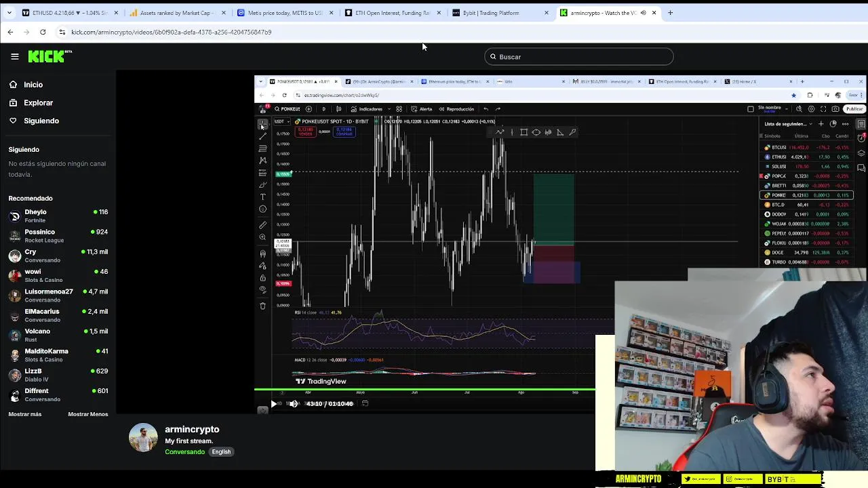Select the trend line tool in TradingView
Viewport: 868px width, 488px height.
coord(263,136)
